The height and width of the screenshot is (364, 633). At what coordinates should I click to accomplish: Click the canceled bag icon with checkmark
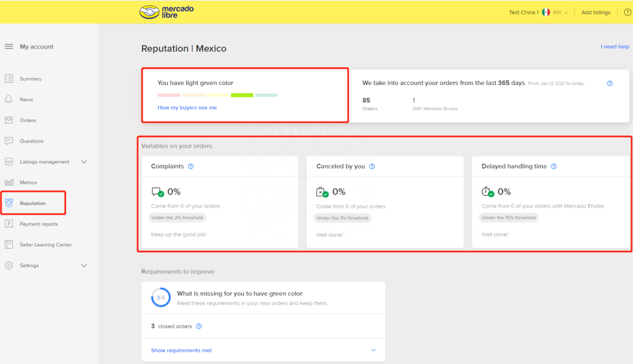click(x=322, y=192)
